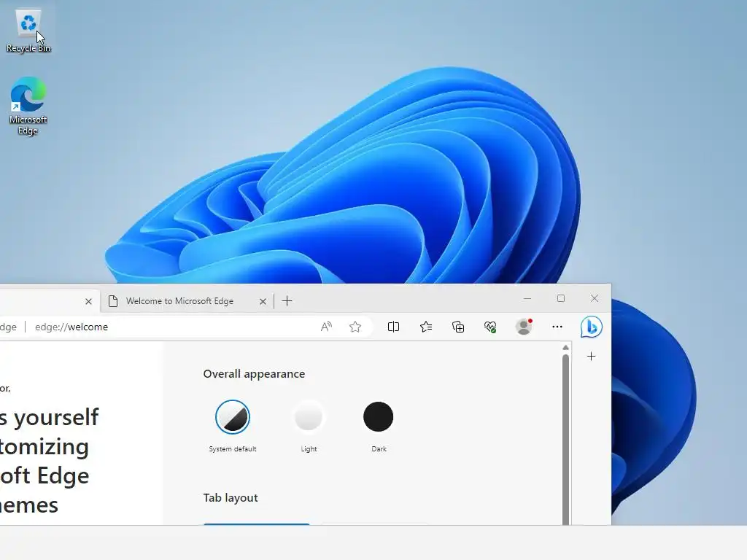Close the first partially hidden tab

(x=88, y=301)
